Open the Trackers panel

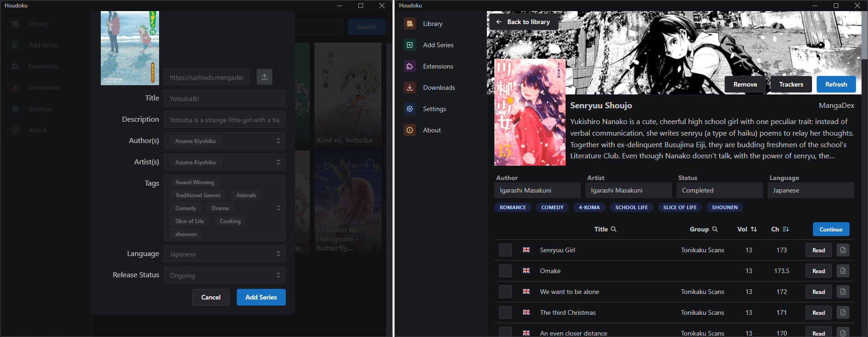coord(791,84)
